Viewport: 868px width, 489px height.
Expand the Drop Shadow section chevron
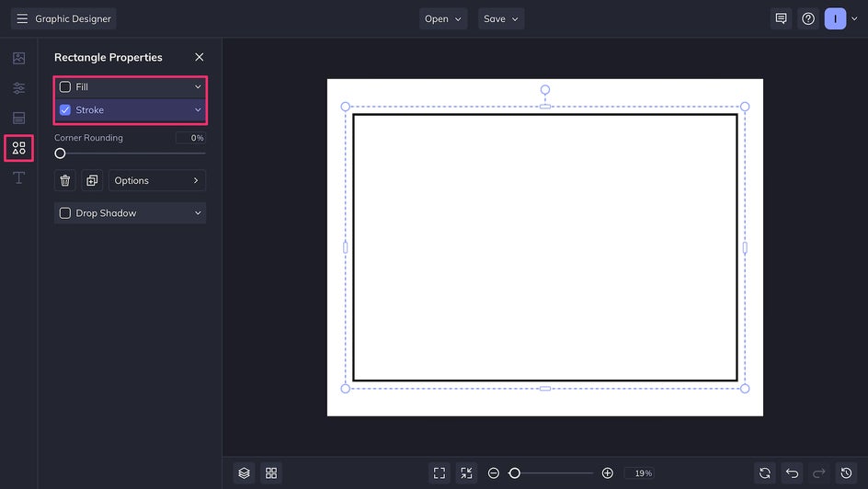[198, 213]
